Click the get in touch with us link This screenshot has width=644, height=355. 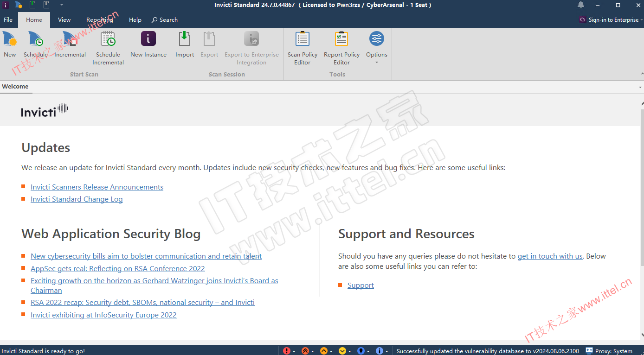(550, 256)
